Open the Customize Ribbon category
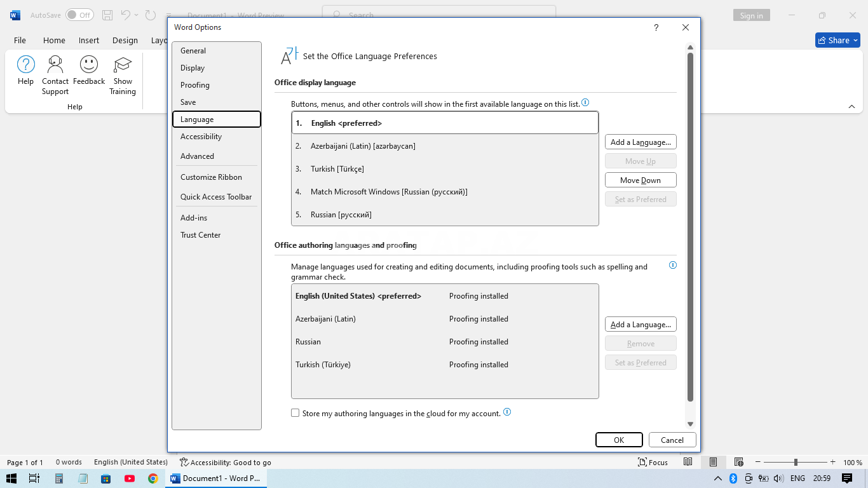 click(x=216, y=177)
